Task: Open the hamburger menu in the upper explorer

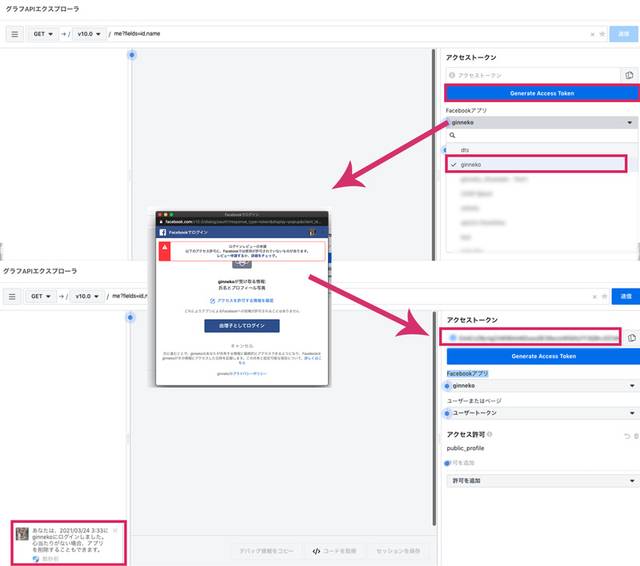Action: (15, 34)
